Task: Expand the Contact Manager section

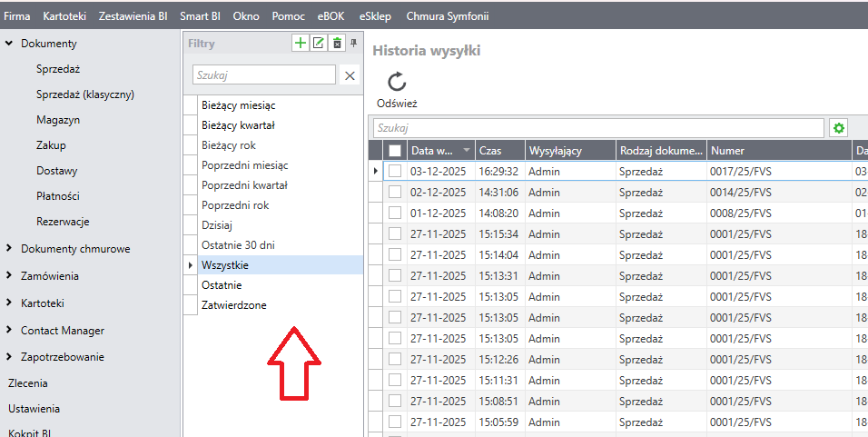Action: coord(9,331)
